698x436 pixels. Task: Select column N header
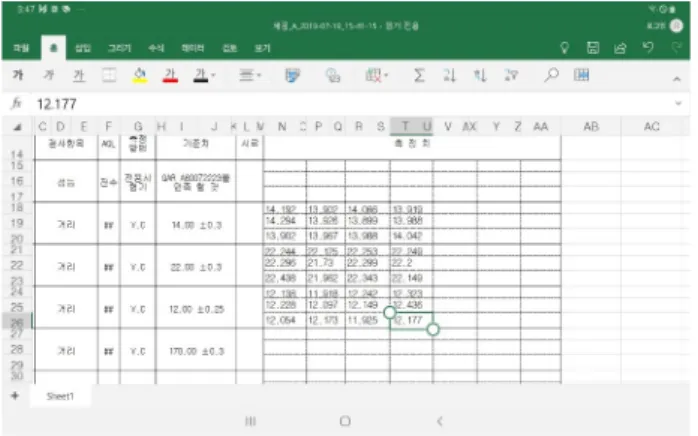282,126
